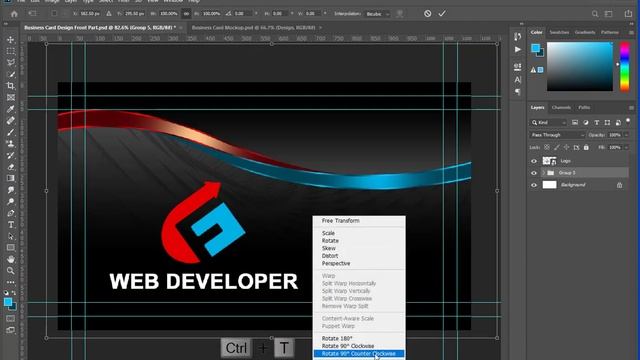Open the Character panel icon
The height and width of the screenshot is (360, 640).
(518, 80)
